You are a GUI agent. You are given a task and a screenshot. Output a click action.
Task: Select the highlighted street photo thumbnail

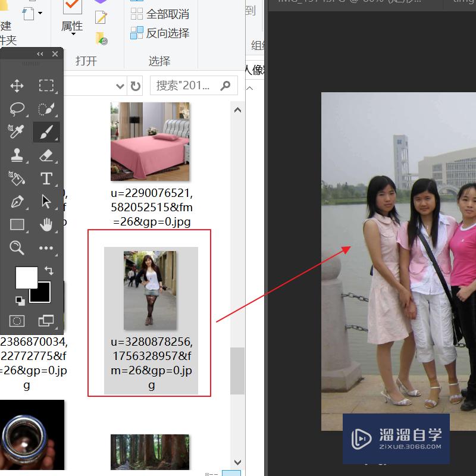(150, 289)
